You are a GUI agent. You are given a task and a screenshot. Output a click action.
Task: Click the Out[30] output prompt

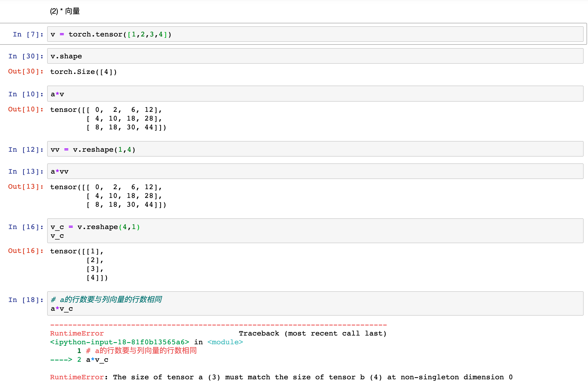[26, 71]
